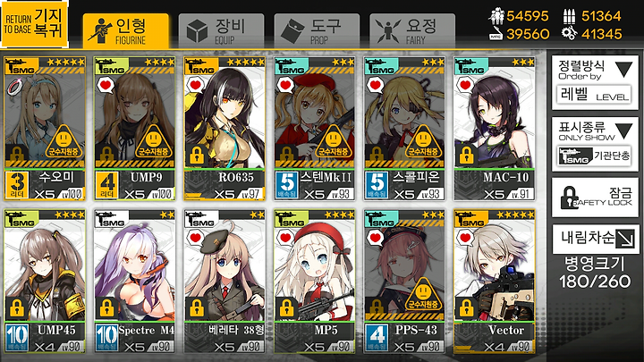Select the Spectre M4 doll card
Viewport: 644px width, 362px height.
tap(134, 282)
